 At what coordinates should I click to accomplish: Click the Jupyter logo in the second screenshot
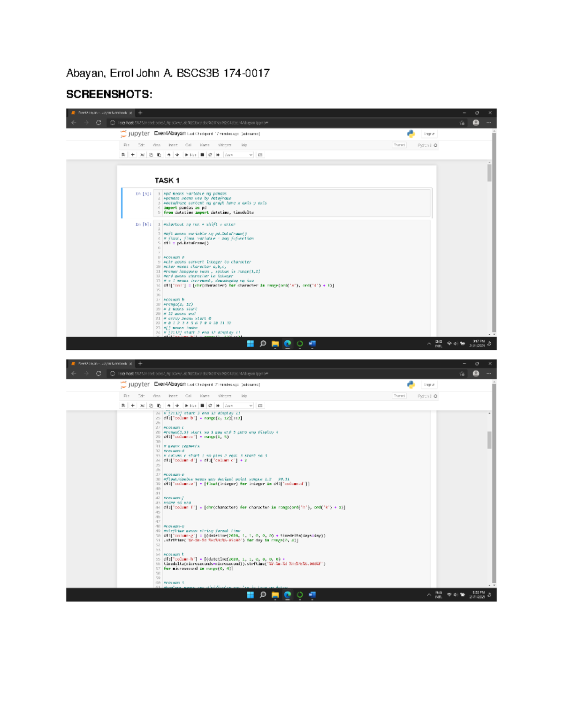pyautogui.click(x=135, y=384)
